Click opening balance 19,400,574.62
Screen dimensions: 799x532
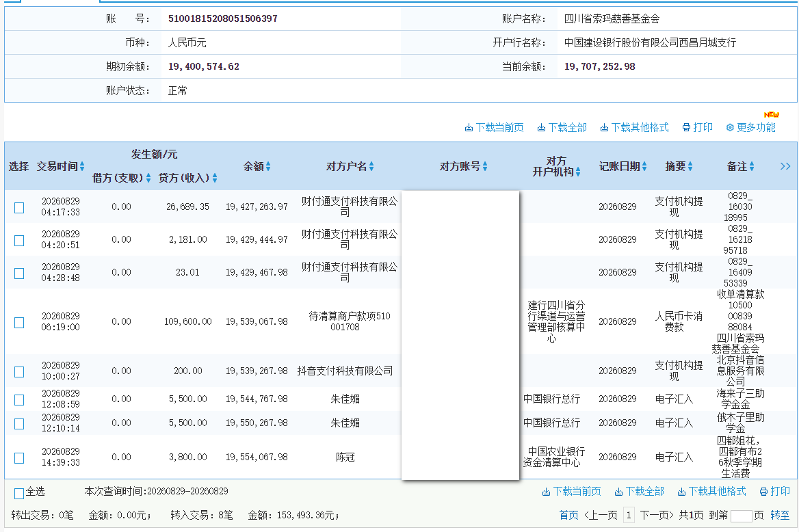[x=203, y=67]
